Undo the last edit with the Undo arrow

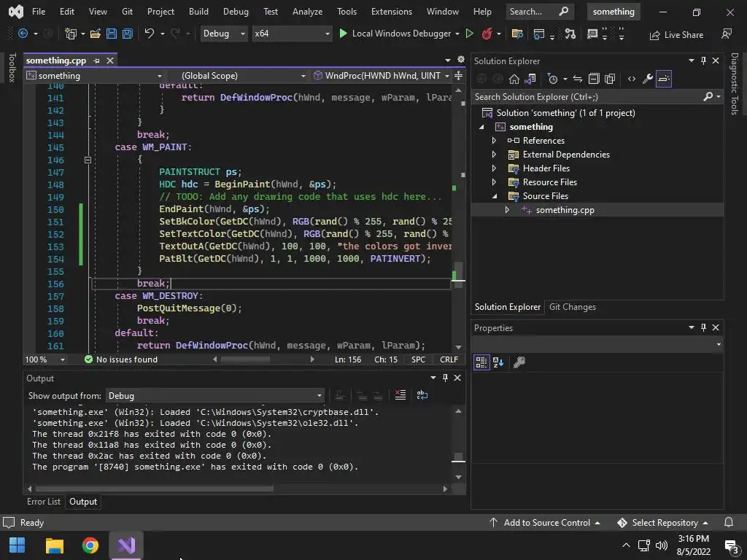149,34
